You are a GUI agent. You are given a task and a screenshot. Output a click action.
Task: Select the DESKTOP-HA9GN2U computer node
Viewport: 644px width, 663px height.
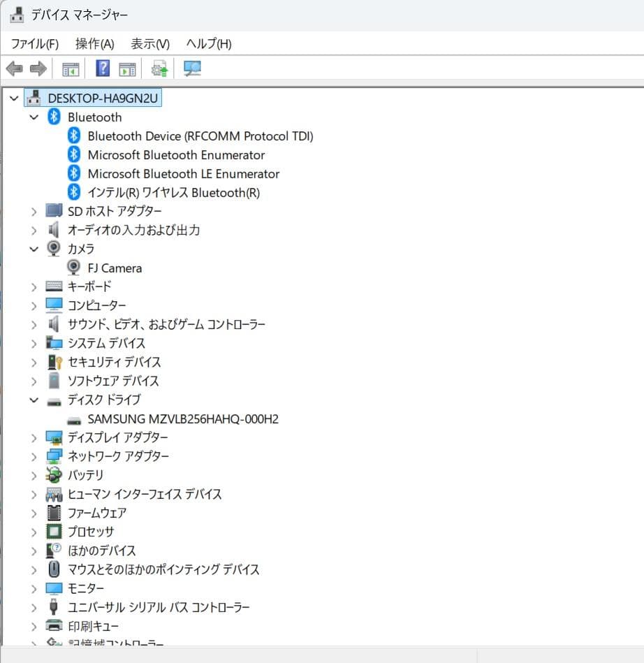(104, 98)
